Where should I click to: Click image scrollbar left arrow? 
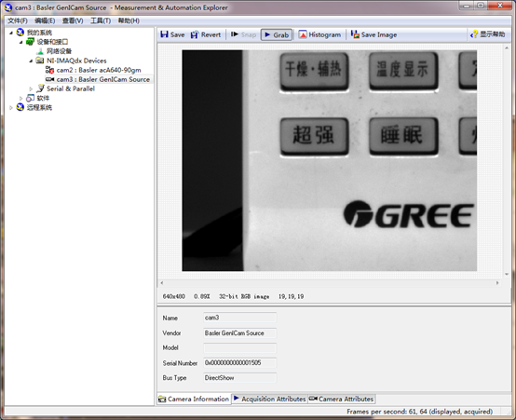tap(161, 283)
